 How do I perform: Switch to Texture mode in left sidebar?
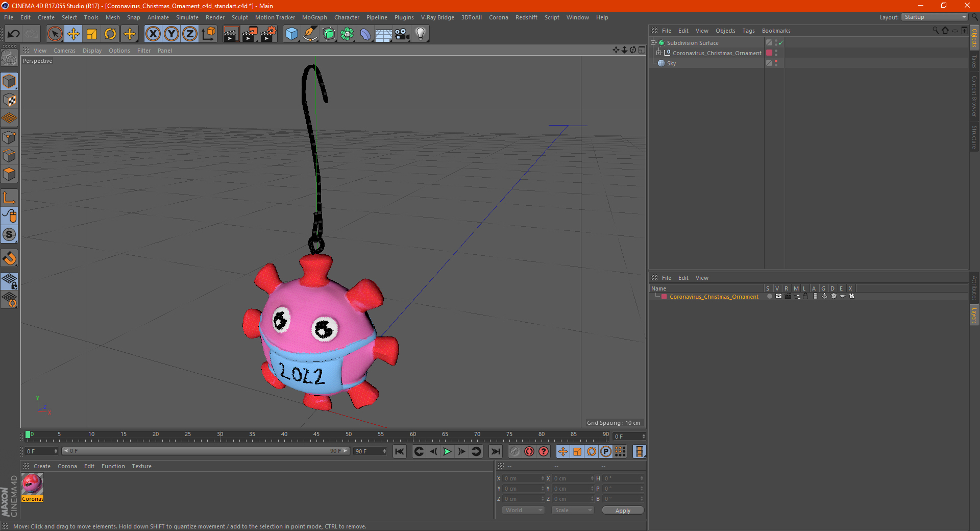pyautogui.click(x=9, y=100)
